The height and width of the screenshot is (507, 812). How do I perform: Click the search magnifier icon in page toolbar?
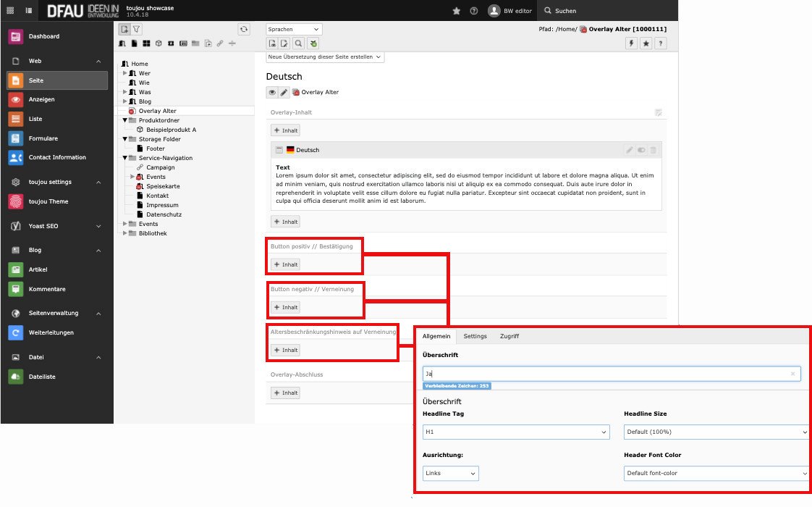[298, 43]
